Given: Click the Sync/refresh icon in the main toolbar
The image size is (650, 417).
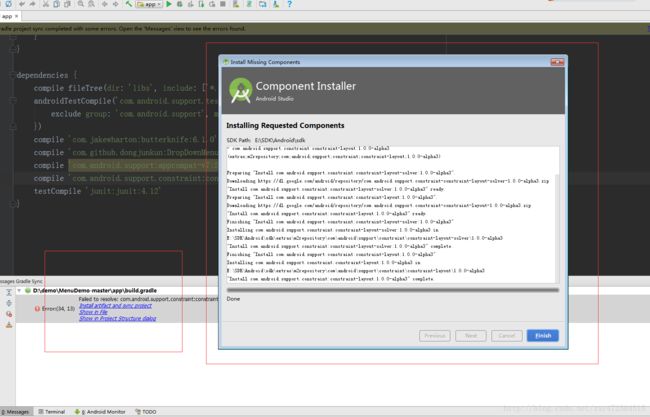Looking at the screenshot, I should (8, 4).
